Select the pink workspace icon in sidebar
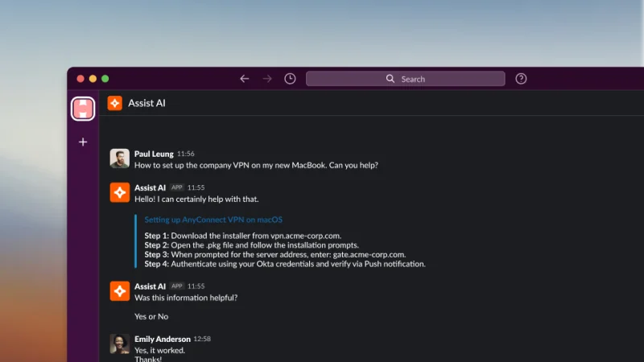Image resolution: width=644 pixels, height=362 pixels. (x=83, y=109)
